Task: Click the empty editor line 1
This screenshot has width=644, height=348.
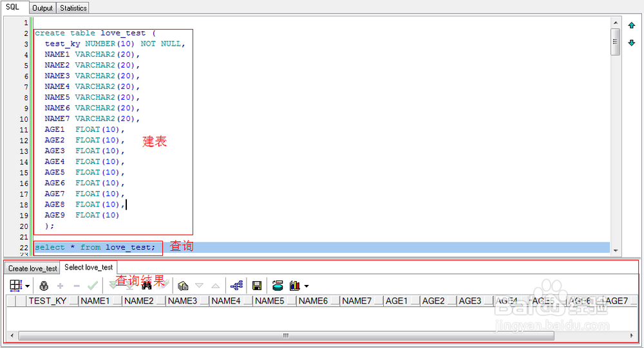Action: pos(320,23)
